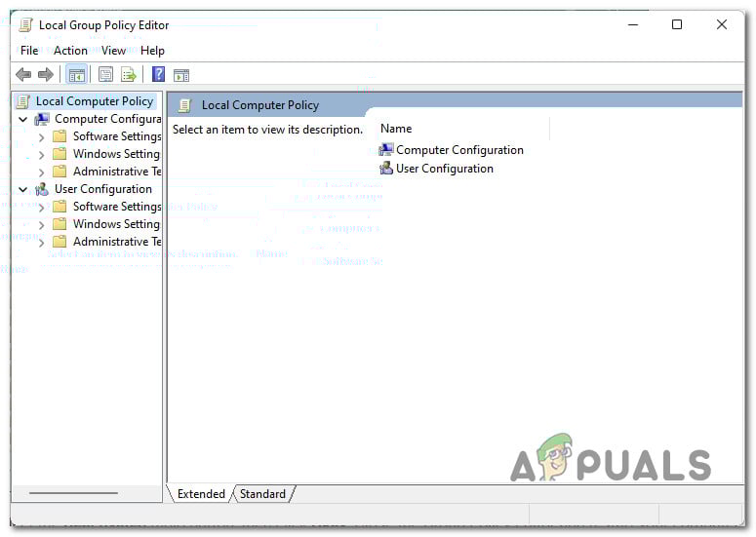
Task: Expand Software Settings under Computer Configuration
Action: pyautogui.click(x=42, y=137)
